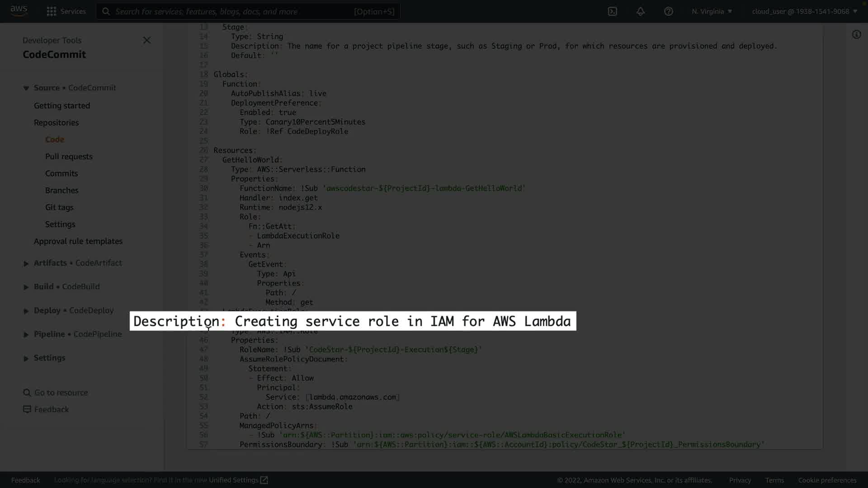Open the notifications bell icon

641,11
